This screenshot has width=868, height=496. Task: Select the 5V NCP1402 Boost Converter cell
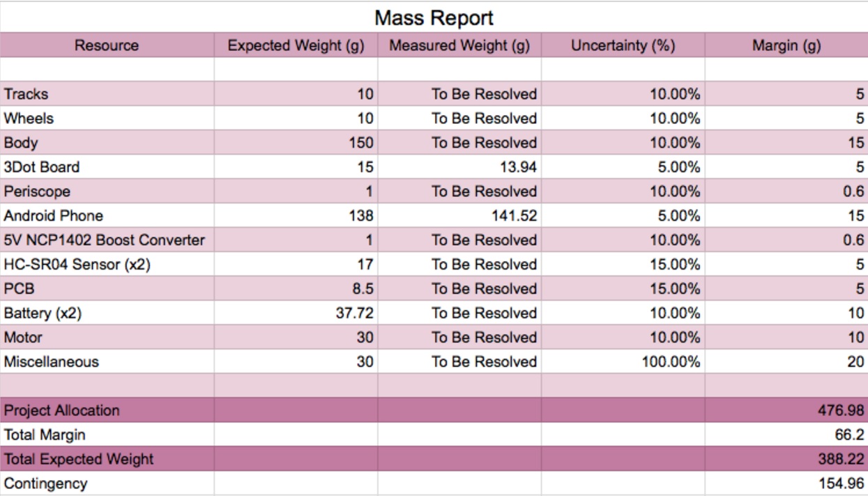pyautogui.click(x=107, y=240)
